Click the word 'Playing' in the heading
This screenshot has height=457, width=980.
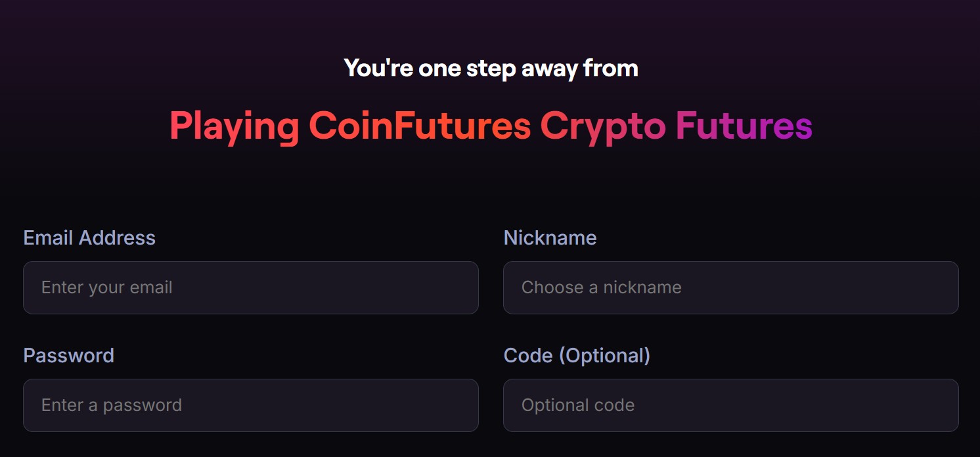coord(234,125)
